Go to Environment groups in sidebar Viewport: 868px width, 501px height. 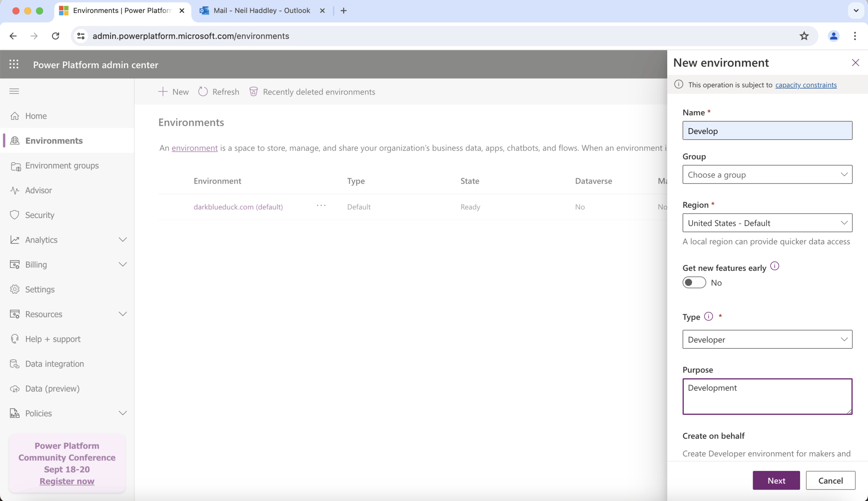[x=62, y=166]
